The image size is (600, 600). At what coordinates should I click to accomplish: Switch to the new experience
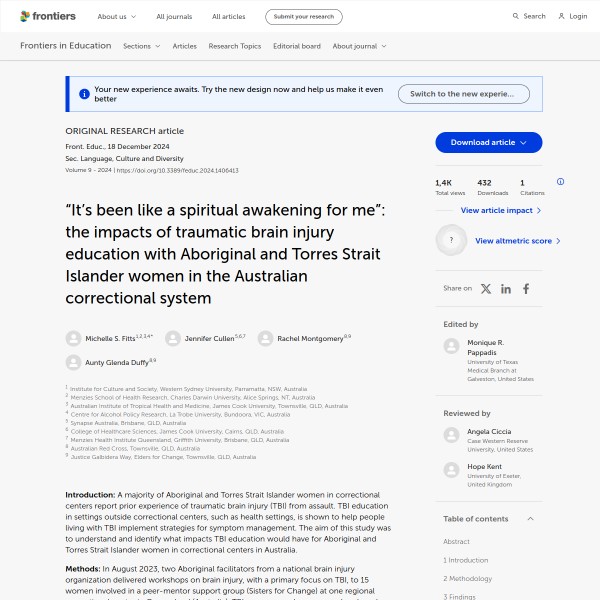point(463,94)
